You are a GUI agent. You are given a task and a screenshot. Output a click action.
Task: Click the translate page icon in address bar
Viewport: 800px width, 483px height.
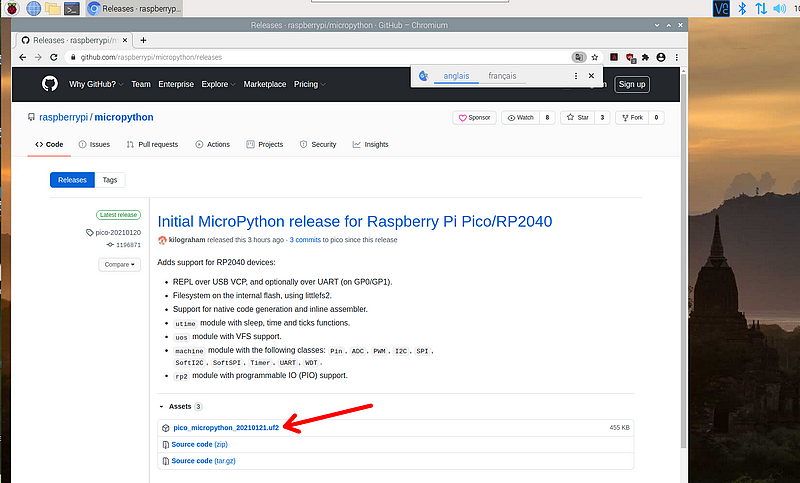[x=579, y=57]
